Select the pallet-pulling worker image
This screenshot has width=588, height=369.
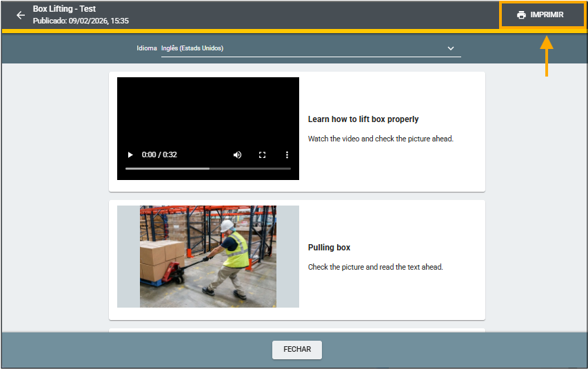(207, 256)
